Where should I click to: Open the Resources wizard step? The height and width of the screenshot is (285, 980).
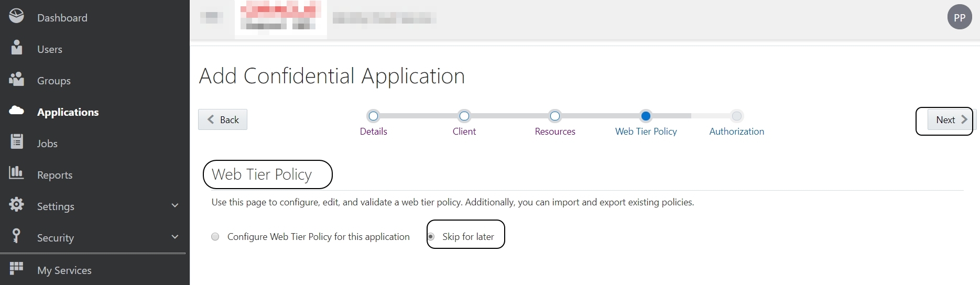555,116
